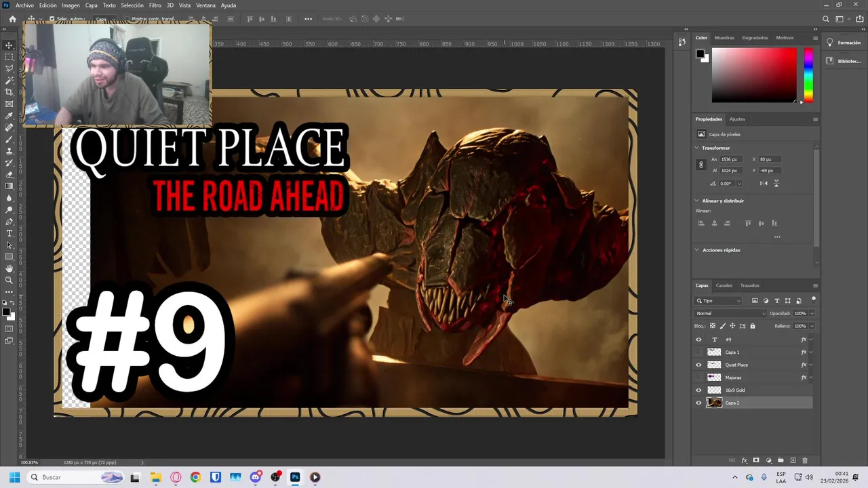Screen dimensions: 868x488
Task: Toggle the width-height link constraint
Action: click(x=701, y=165)
